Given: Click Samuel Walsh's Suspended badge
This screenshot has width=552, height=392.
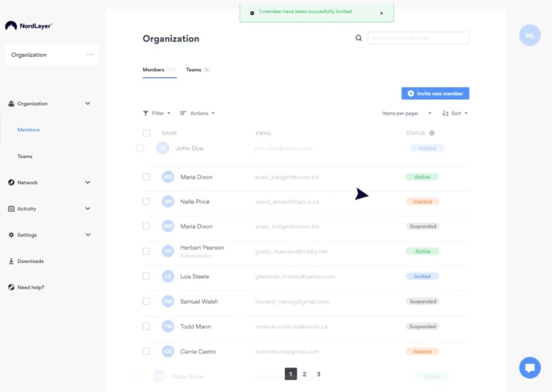Looking at the screenshot, I should pos(423,301).
